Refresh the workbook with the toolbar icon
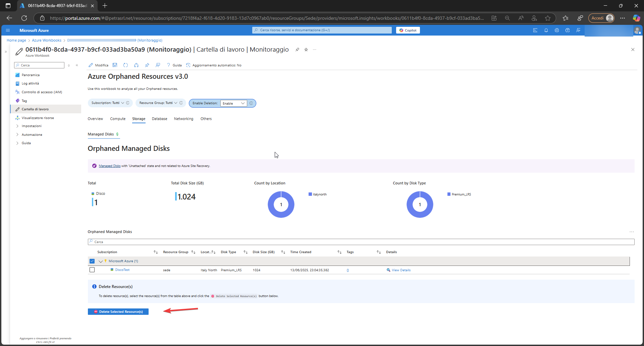644x346 pixels. click(x=125, y=65)
